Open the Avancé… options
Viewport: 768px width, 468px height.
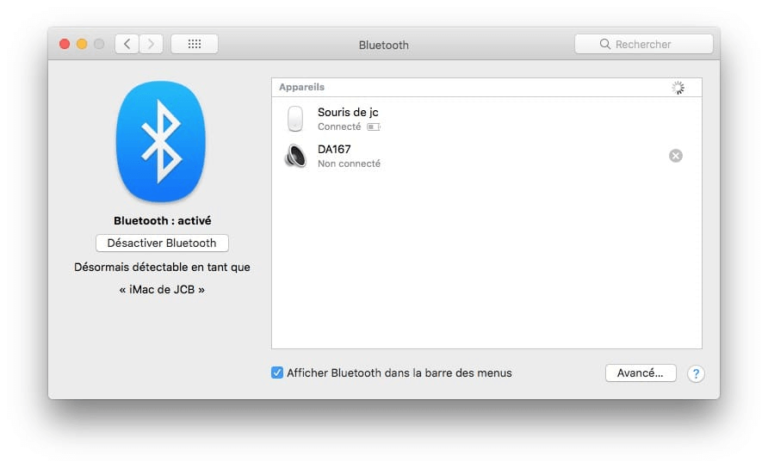pos(640,373)
